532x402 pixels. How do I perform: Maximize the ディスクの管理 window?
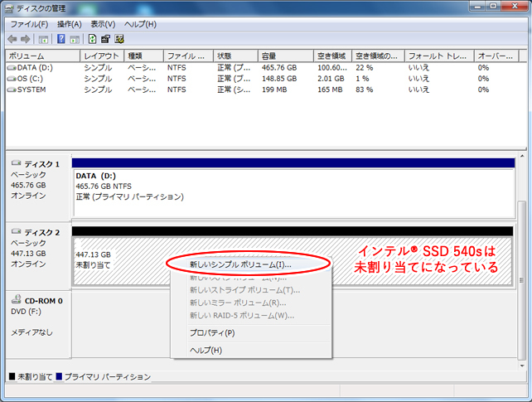click(493, 6)
